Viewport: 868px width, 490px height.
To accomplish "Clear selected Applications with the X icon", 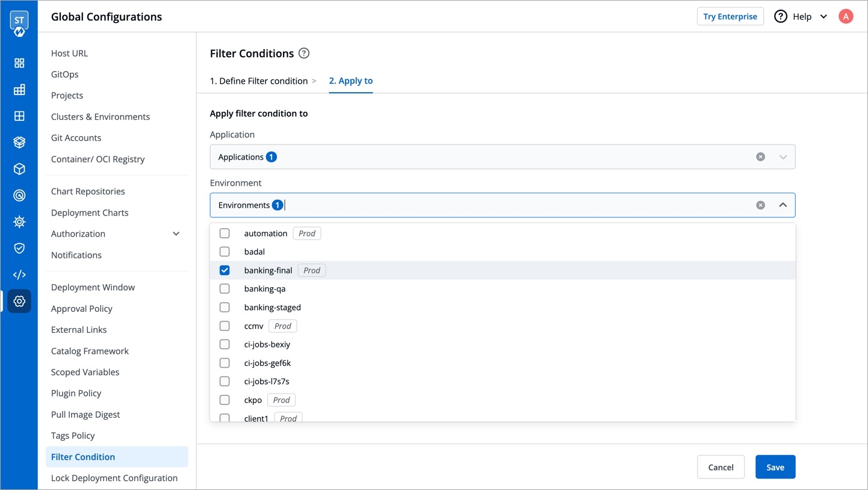I will tap(760, 157).
